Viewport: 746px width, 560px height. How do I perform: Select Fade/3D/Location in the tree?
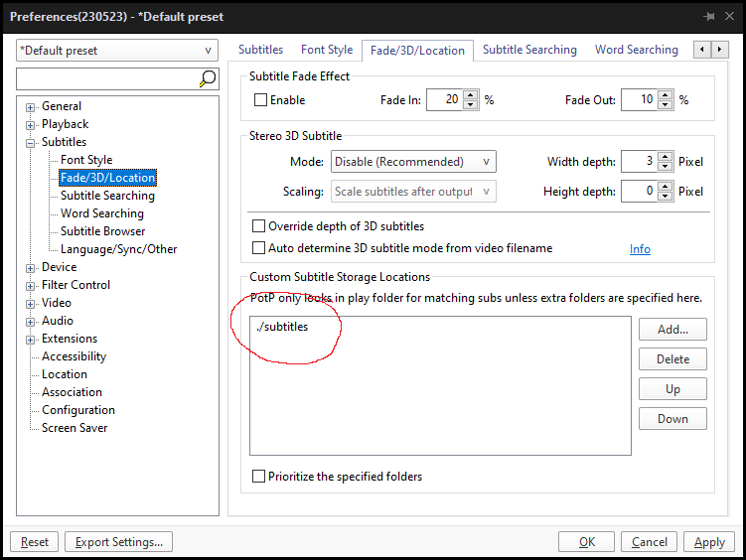pos(108,178)
